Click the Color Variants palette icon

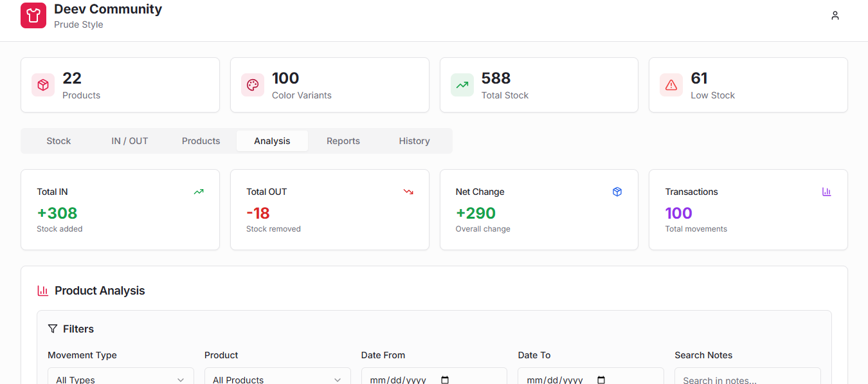253,85
